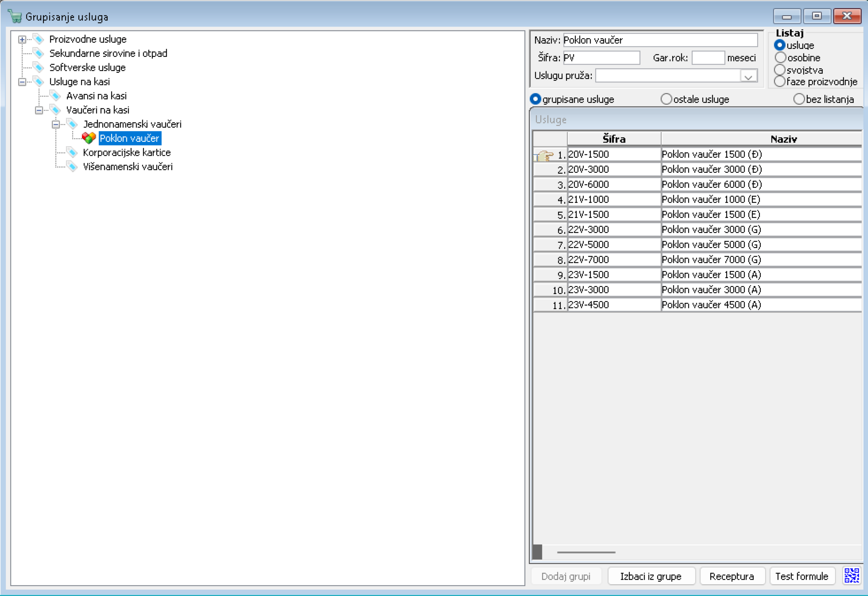Click the Šifra column header
868x596 pixels.
click(x=613, y=139)
